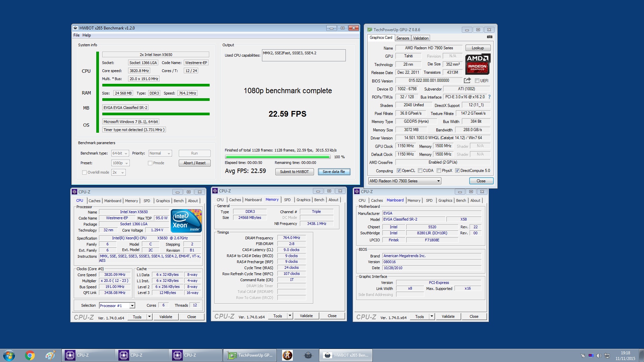Click the Lookup button in GPU-Z
The image size is (644, 362).
click(478, 48)
